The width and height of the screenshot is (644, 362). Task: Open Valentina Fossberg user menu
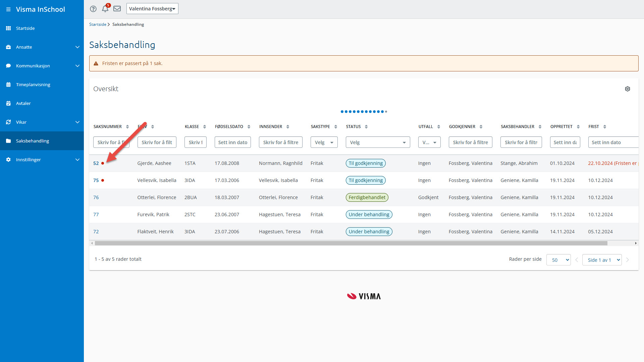point(152,9)
